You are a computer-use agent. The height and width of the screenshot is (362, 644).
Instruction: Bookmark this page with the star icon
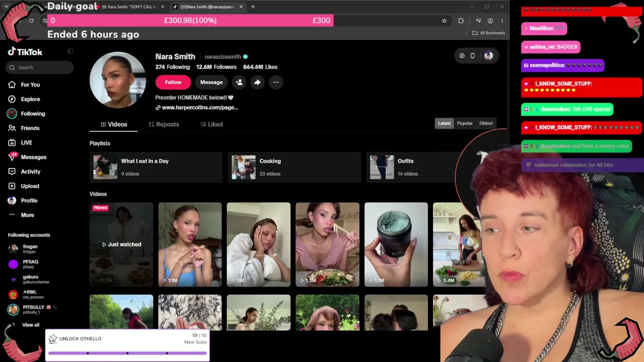[x=444, y=21]
